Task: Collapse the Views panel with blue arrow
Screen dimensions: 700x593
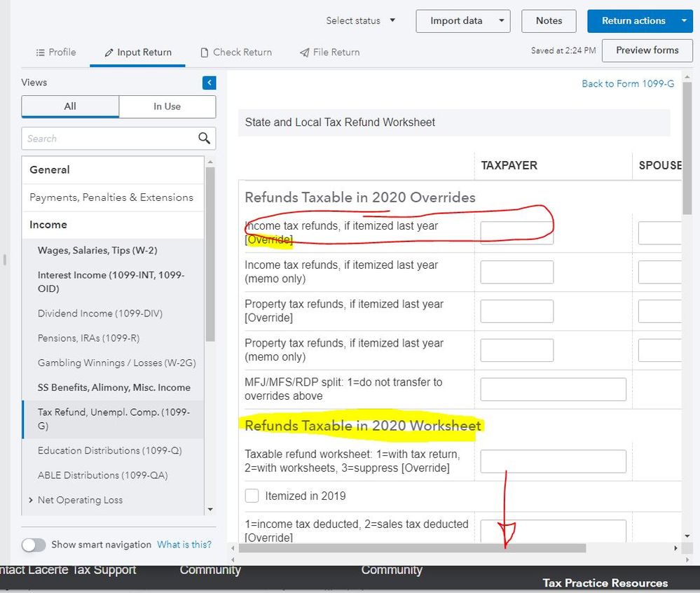Action: pos(209,83)
